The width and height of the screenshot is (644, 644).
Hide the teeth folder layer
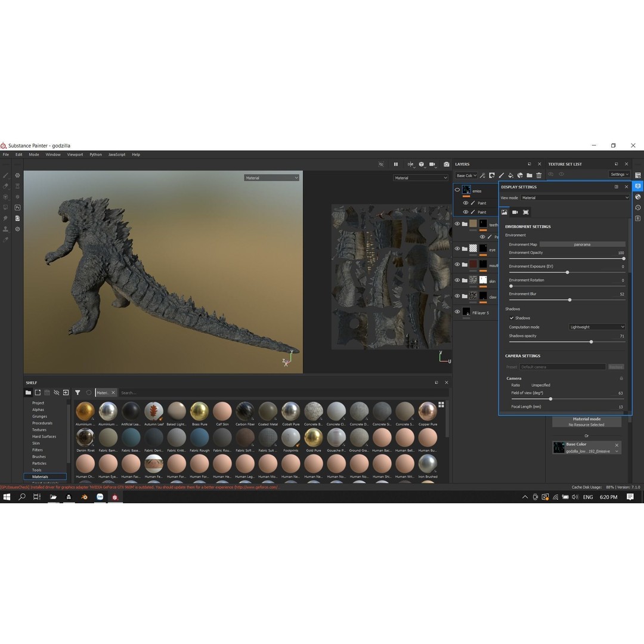[457, 224]
